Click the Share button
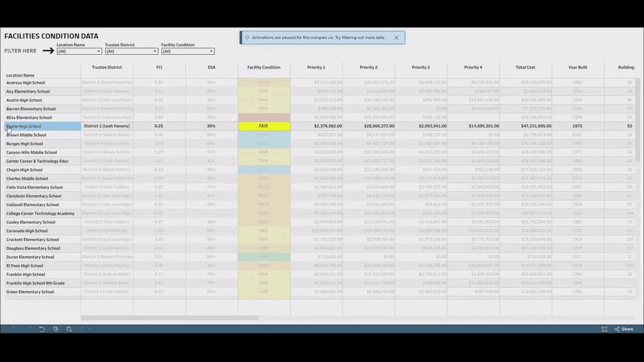 point(624,329)
